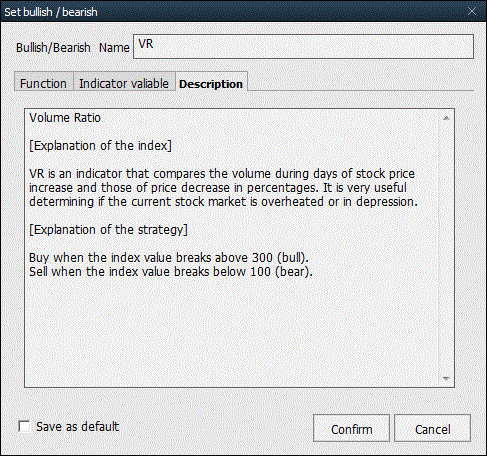
Task: Click the [Explanation of the index] heading
Action: click(x=100, y=146)
